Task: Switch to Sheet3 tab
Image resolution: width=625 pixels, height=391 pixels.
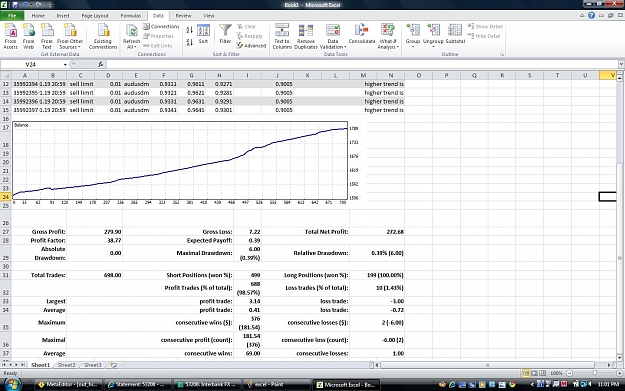Action: [92, 365]
